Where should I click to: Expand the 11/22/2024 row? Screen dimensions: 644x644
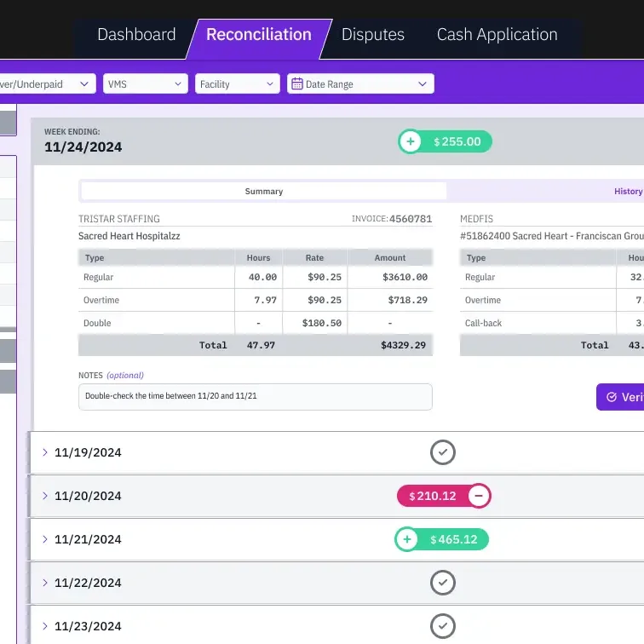point(45,583)
